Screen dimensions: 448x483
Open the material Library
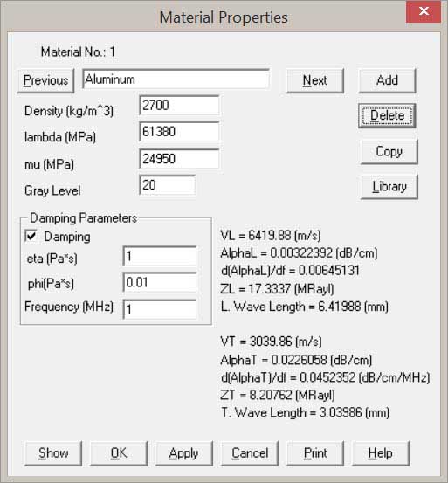(389, 187)
